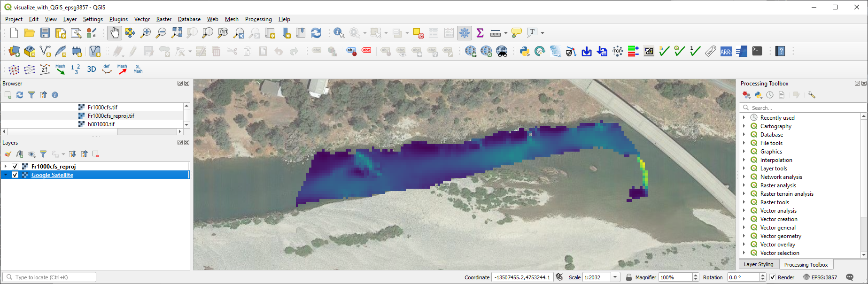Open the Layer menu
The image size is (868, 284).
tap(70, 19)
